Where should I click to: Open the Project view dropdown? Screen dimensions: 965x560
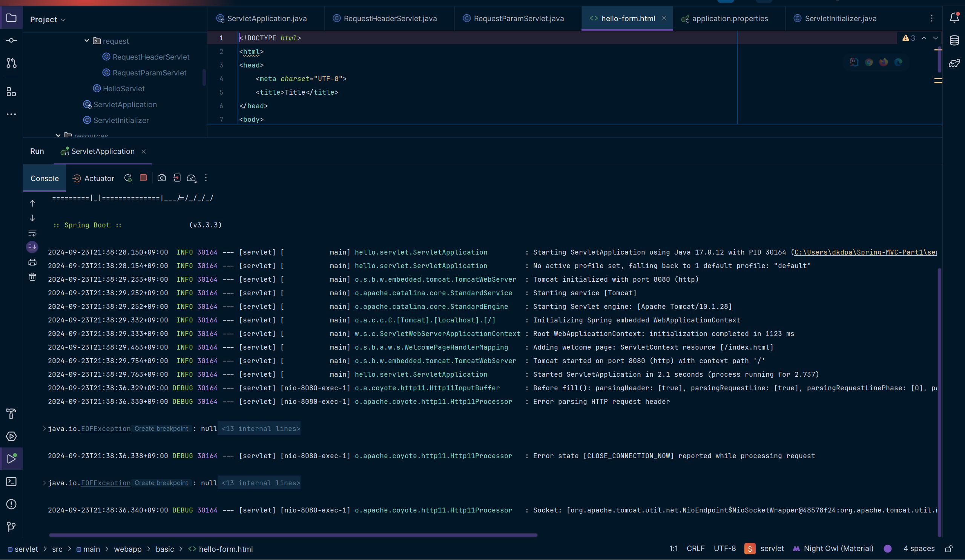tap(48, 20)
